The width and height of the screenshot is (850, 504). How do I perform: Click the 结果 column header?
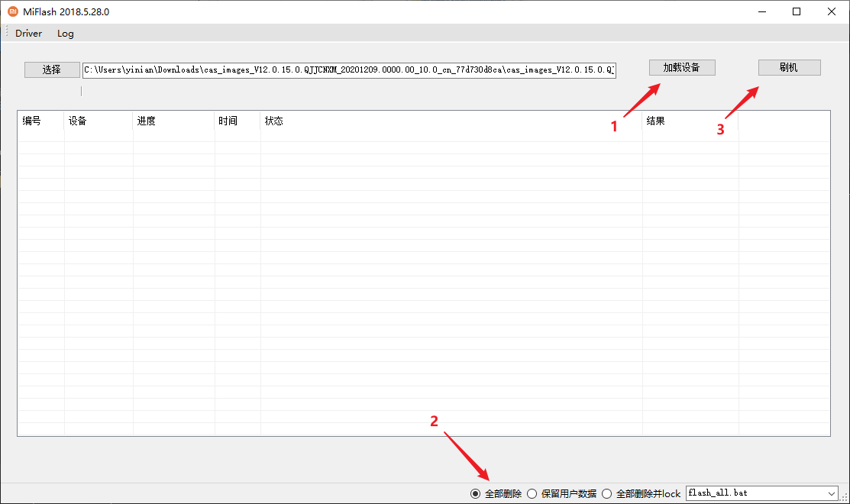[690, 121]
